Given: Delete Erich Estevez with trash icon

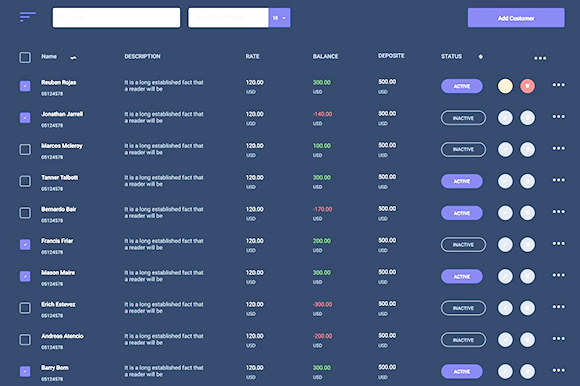Looking at the screenshot, I should coord(527,308).
